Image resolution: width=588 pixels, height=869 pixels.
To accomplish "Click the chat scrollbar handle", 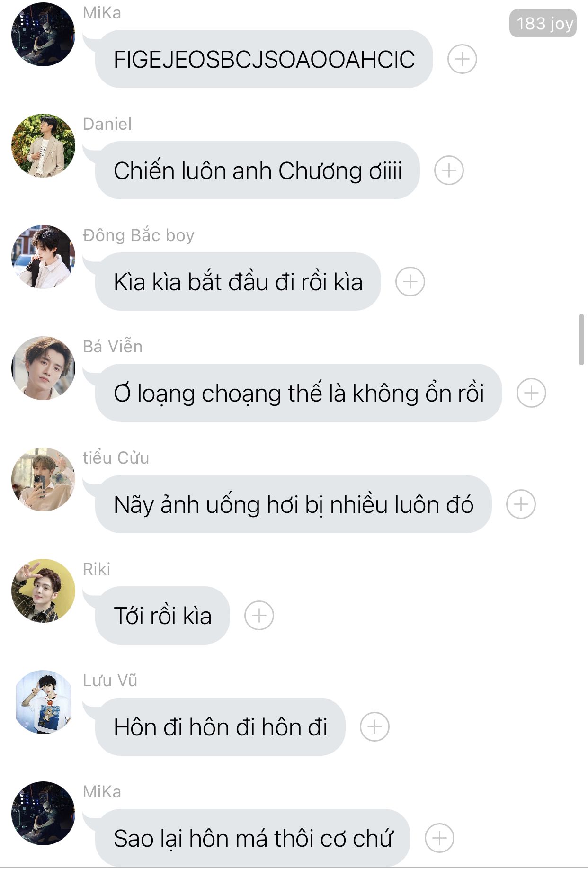I will pos(581,339).
